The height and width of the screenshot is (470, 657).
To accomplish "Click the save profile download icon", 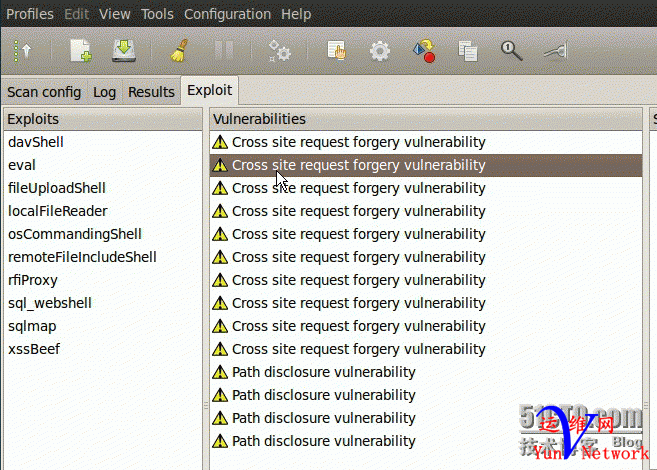I will (x=124, y=51).
